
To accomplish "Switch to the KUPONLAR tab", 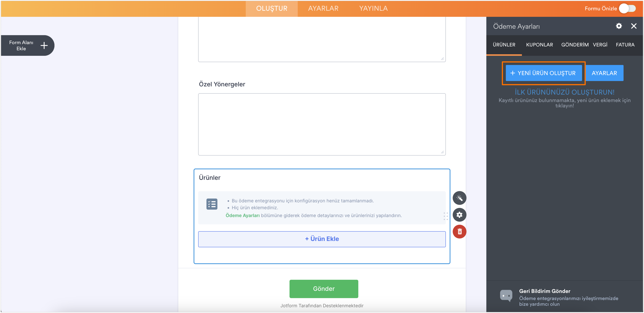I will (x=539, y=45).
